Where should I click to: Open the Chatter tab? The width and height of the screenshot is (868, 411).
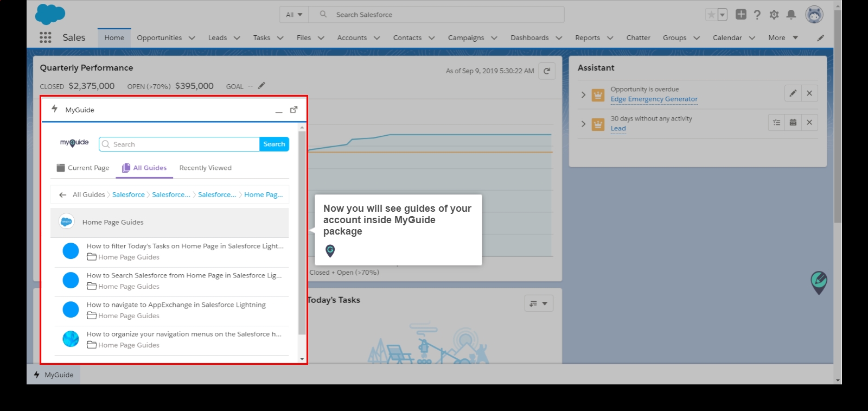[638, 38]
